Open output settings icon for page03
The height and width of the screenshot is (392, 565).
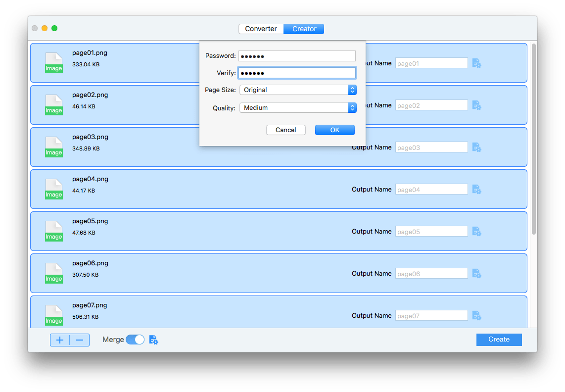[x=476, y=147]
